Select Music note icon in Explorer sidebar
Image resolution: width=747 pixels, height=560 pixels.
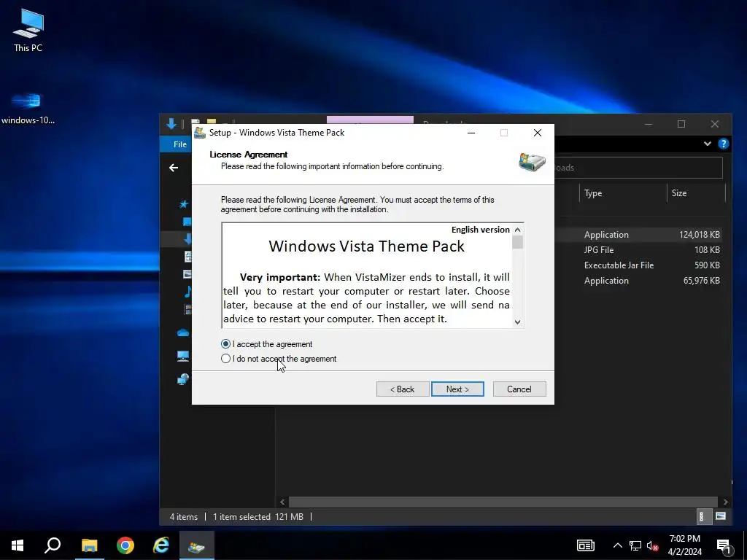(x=187, y=292)
